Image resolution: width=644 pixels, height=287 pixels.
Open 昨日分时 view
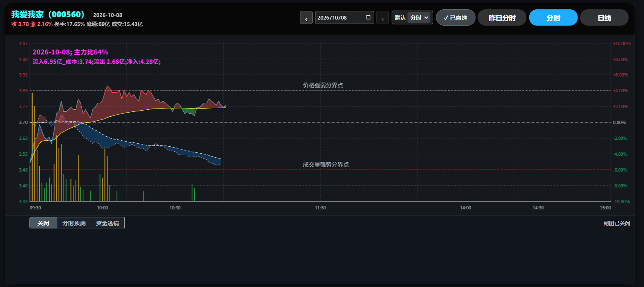[x=502, y=18]
